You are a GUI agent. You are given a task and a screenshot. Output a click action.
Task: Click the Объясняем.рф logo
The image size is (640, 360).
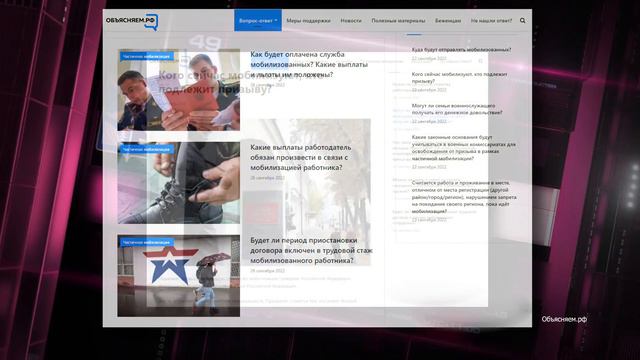coord(132,21)
